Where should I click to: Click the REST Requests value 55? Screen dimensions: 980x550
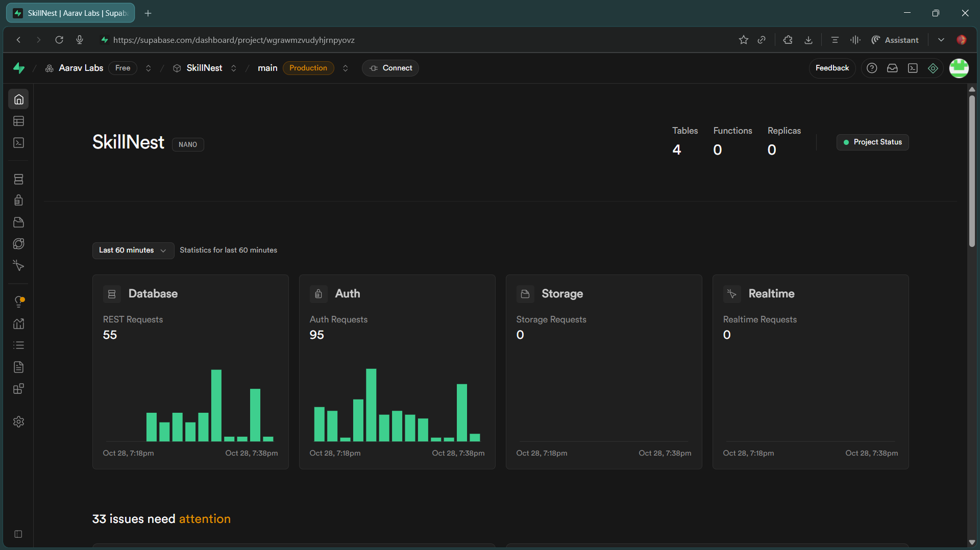[110, 335]
